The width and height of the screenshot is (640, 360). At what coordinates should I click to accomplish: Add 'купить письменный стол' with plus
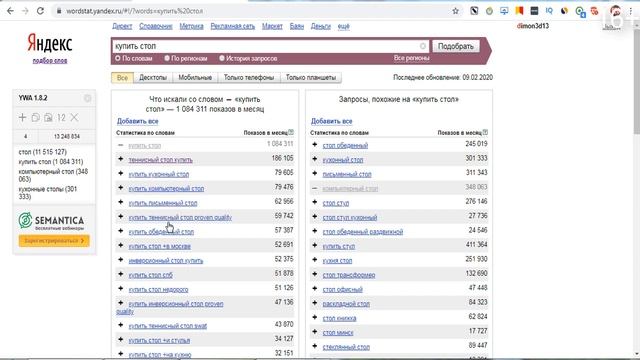coord(120,202)
